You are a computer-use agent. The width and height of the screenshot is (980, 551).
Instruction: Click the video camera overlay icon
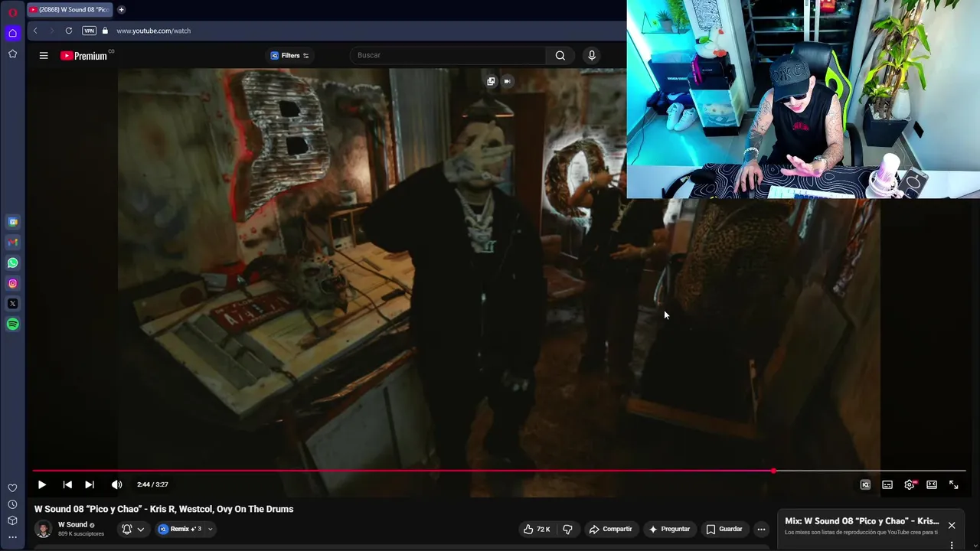point(507,81)
